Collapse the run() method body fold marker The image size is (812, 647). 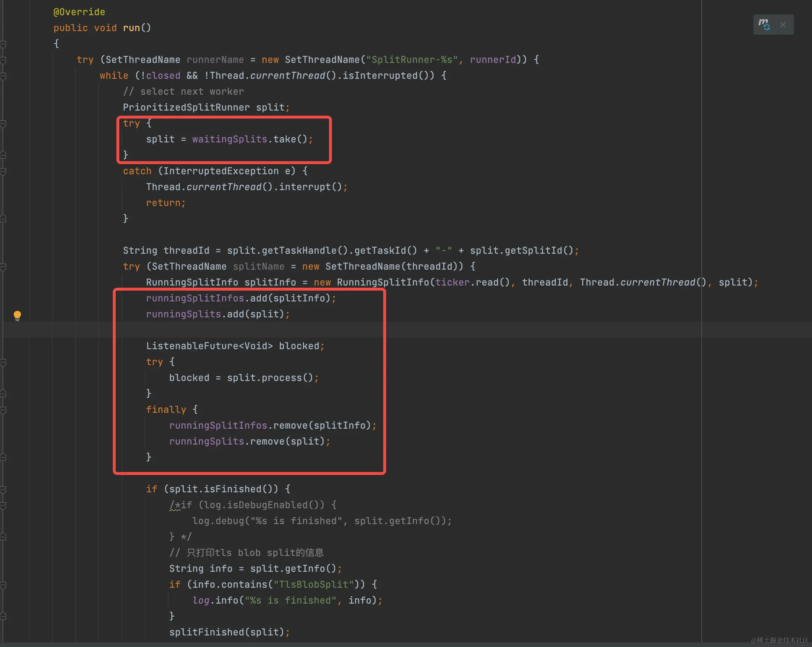[x=3, y=44]
